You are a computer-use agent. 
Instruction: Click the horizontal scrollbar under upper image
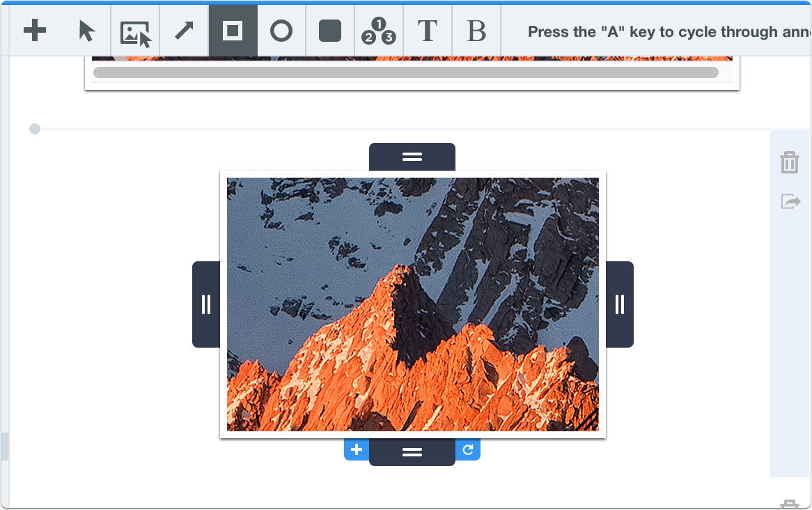pyautogui.click(x=405, y=72)
